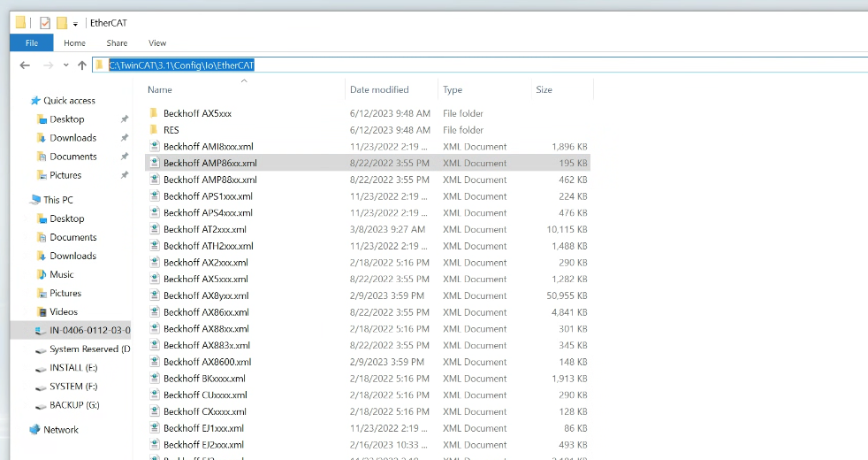Select file name Beckhoff EJ2xxx.xml

tap(203, 445)
